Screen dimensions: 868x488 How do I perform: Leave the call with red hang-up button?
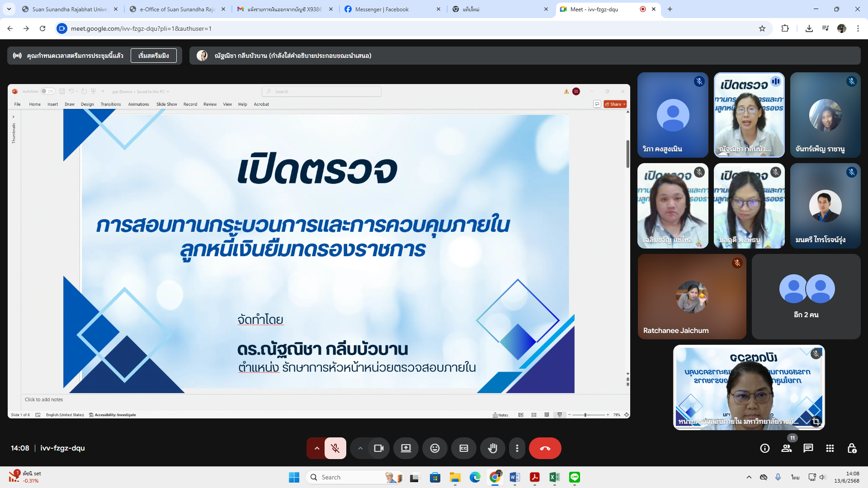click(545, 448)
